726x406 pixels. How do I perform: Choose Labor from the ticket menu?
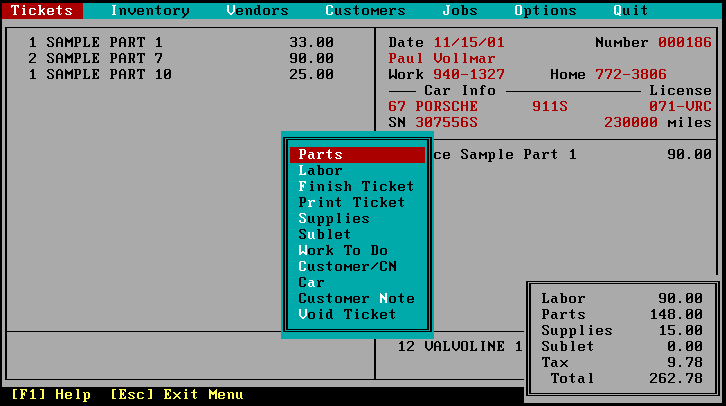(x=320, y=171)
